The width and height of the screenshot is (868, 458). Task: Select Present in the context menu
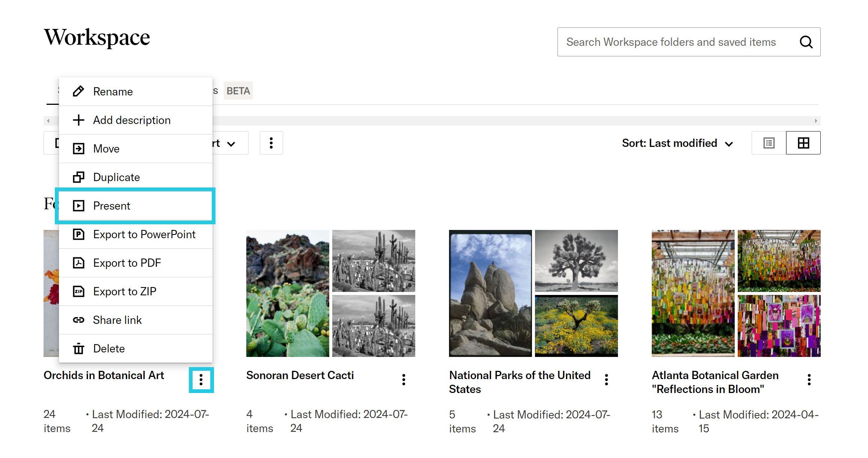point(136,206)
